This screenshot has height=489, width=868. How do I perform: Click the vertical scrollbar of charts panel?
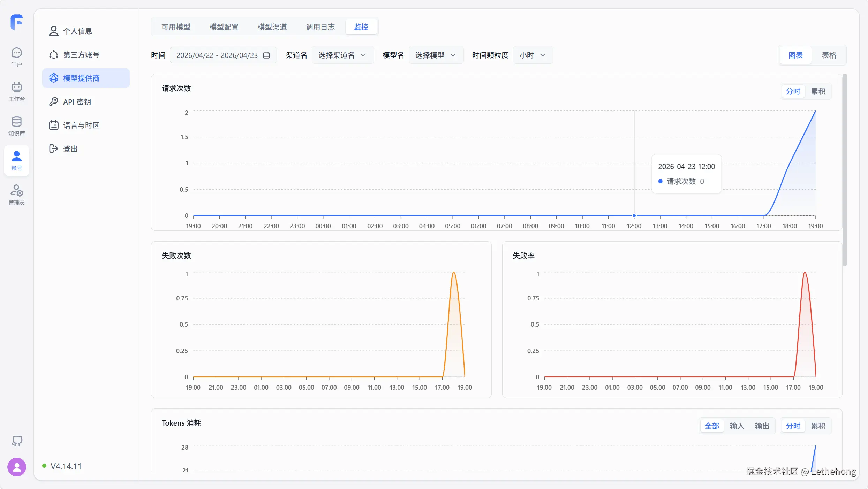pyautogui.click(x=844, y=170)
